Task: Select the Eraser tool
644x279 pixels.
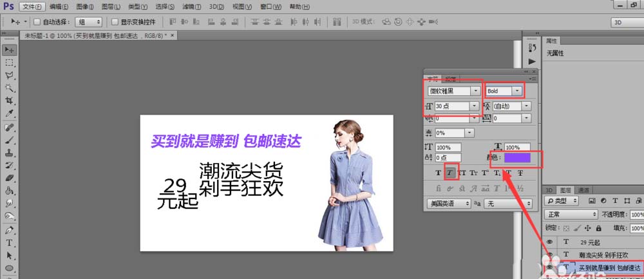Action: pos(9,178)
